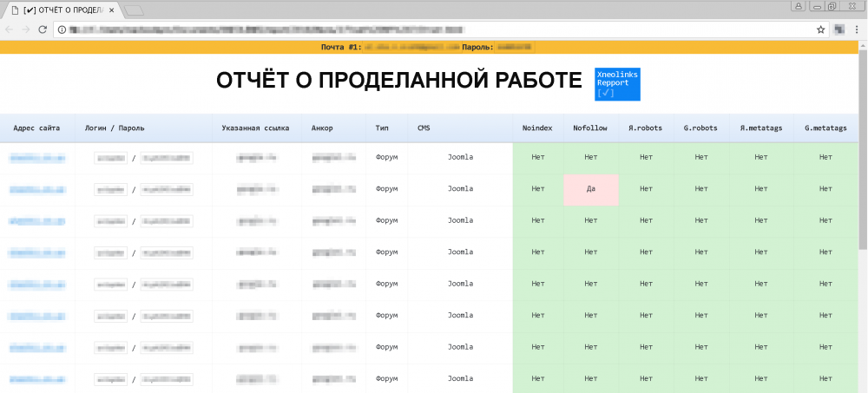868x393 pixels.
Task: Open the Chrome three-dot menu
Action: [857, 29]
